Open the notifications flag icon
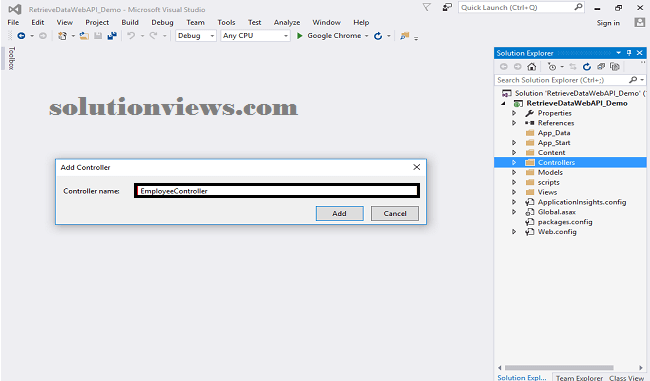The image size is (650, 381). point(427,7)
